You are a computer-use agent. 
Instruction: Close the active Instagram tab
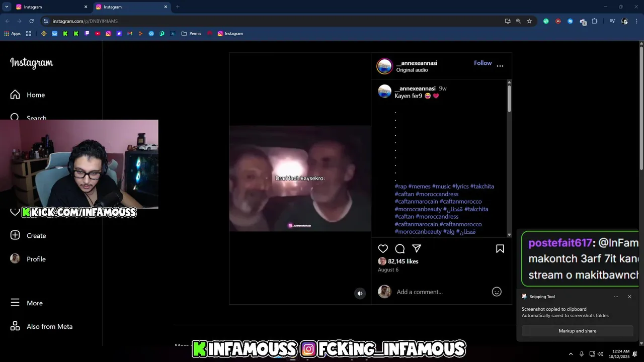click(166, 7)
